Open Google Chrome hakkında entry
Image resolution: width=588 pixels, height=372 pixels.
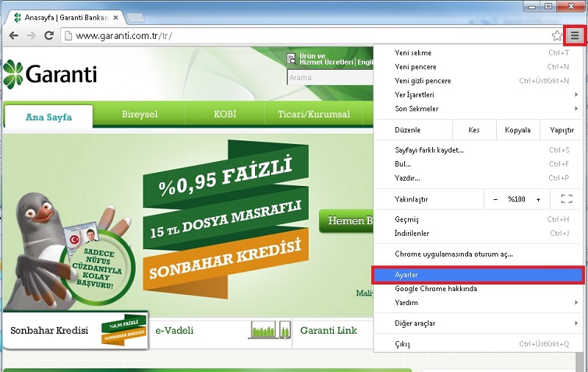coord(478,289)
